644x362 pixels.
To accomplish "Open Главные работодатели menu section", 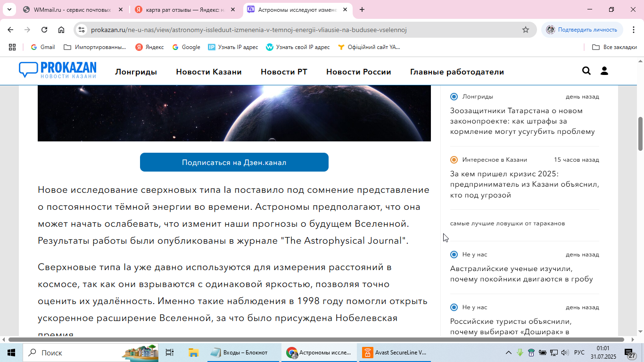I will pyautogui.click(x=457, y=72).
